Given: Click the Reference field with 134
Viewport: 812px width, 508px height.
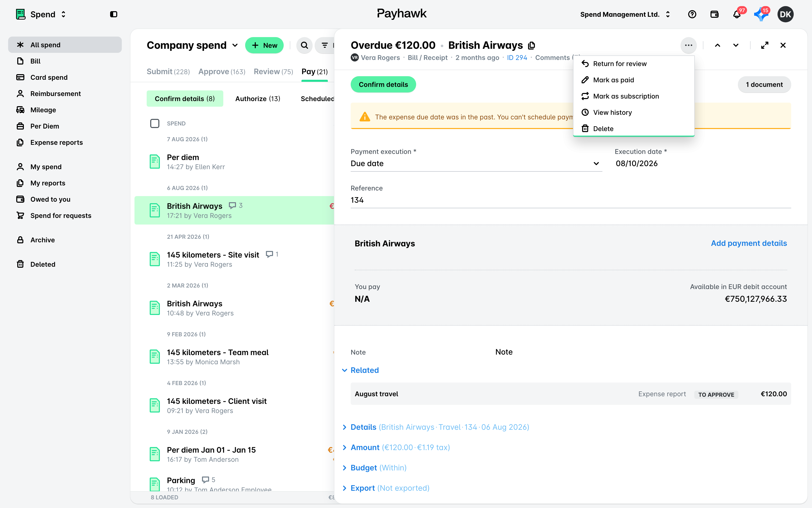Looking at the screenshot, I should click(571, 200).
